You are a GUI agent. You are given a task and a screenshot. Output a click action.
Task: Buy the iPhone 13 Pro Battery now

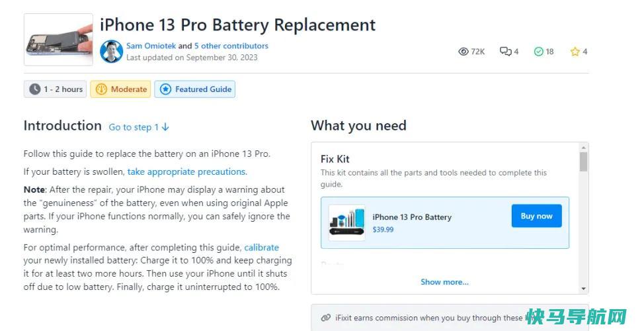click(x=536, y=216)
